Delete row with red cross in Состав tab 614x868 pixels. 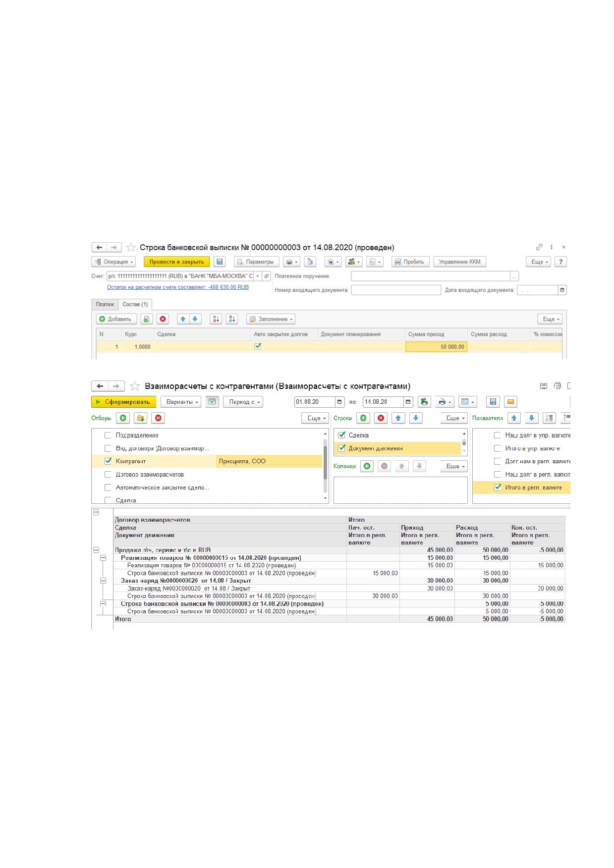(x=163, y=319)
